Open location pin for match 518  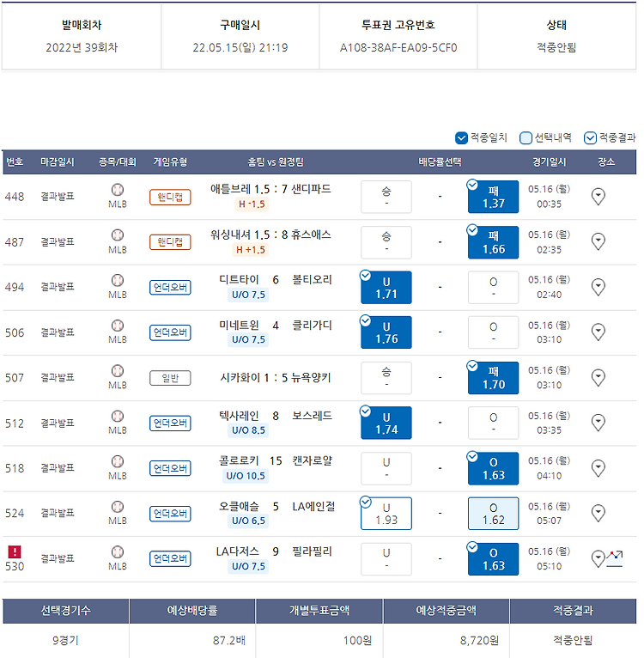598,468
